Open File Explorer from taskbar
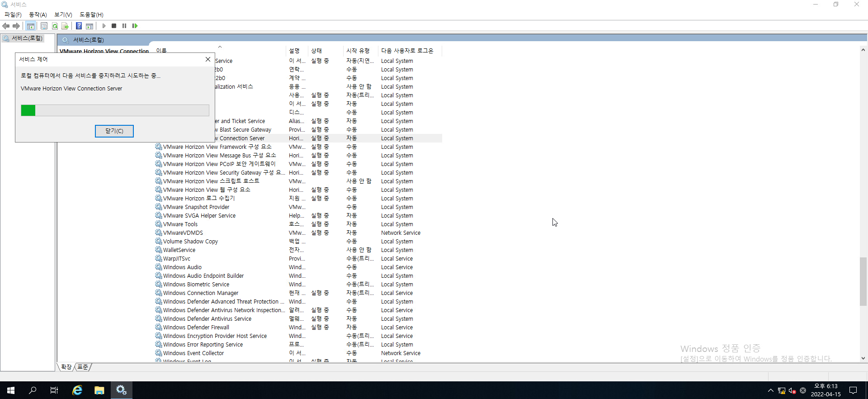 click(x=99, y=390)
